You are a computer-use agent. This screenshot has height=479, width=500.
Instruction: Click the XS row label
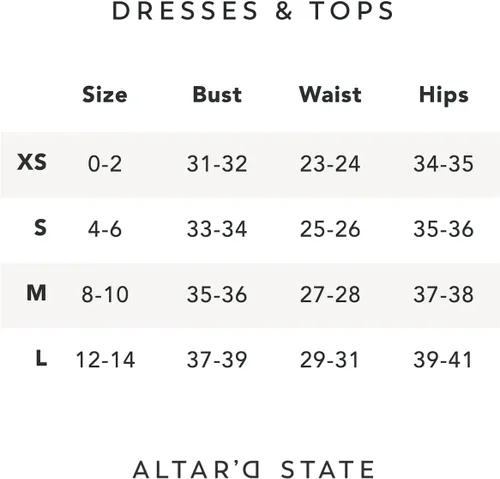(x=32, y=162)
